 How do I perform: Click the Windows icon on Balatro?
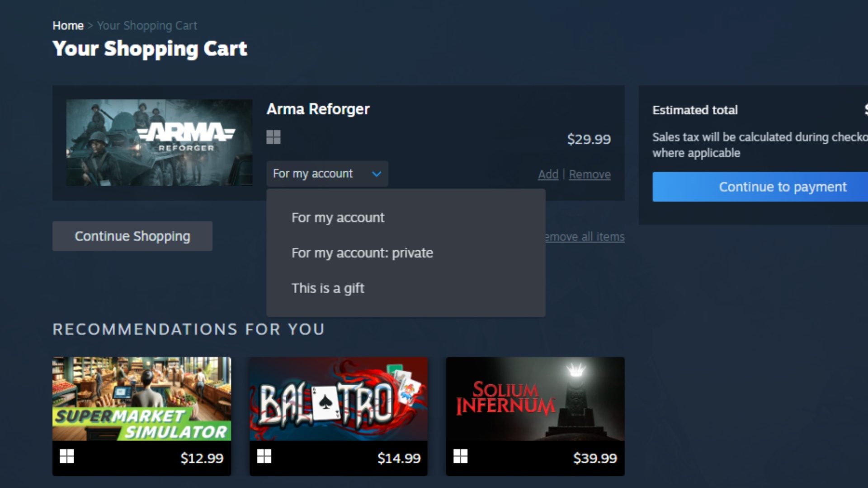(x=264, y=457)
